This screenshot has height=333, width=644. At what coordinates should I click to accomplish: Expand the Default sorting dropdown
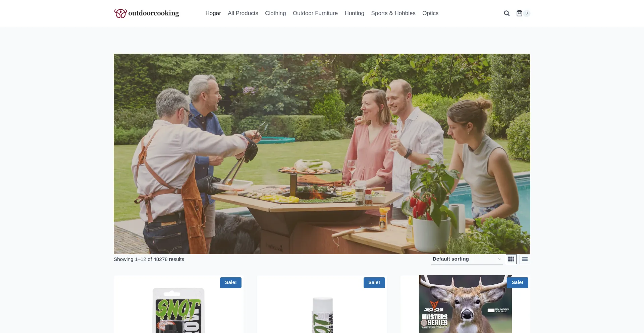pos(467,259)
